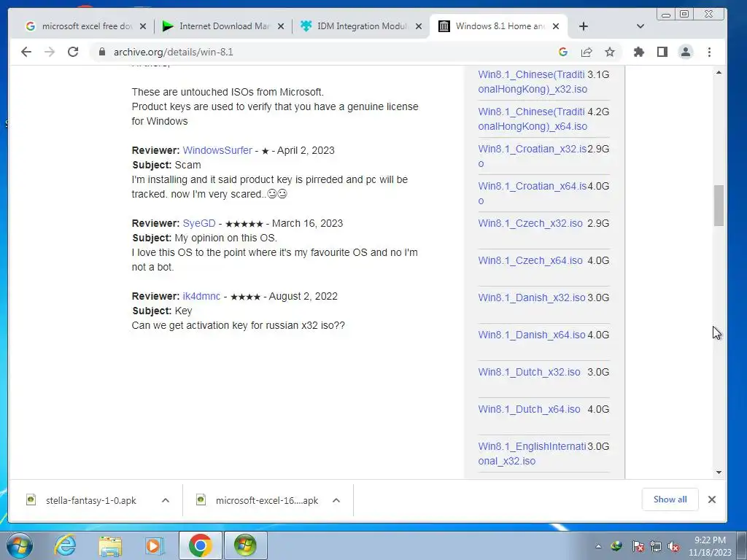Download Win8.1_Croatian_x64.iso
Screen dimensions: 747x560
tap(532, 193)
